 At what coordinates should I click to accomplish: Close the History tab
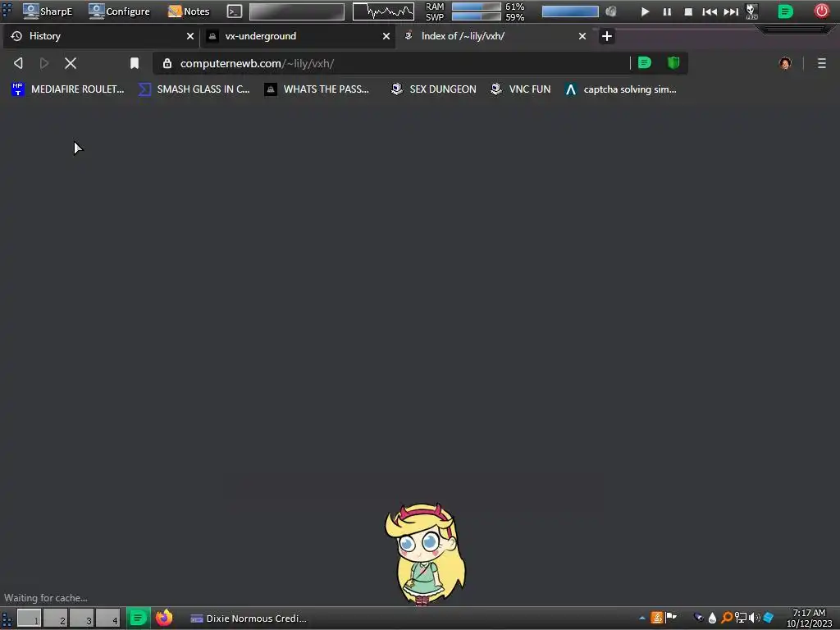(x=190, y=36)
